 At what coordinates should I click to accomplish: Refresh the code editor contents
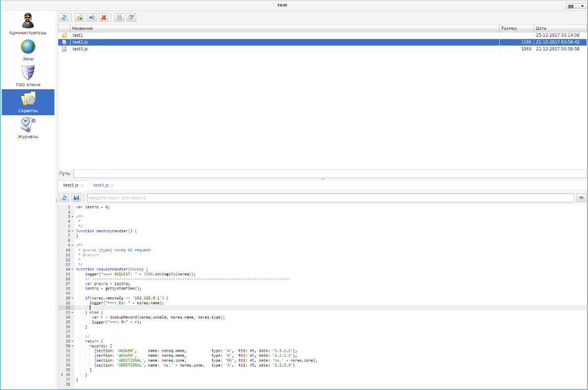(64, 197)
